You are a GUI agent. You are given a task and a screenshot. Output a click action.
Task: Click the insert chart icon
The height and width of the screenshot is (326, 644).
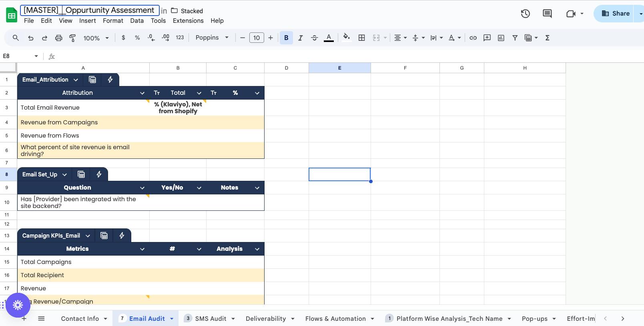pyautogui.click(x=501, y=38)
